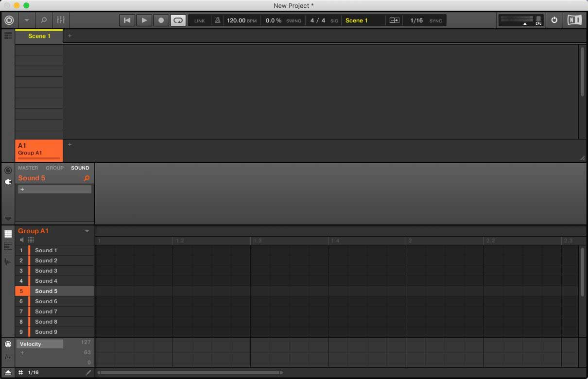The height and width of the screenshot is (379, 588).
Task: Click the orange quick browse magnifier
Action: pos(87,178)
